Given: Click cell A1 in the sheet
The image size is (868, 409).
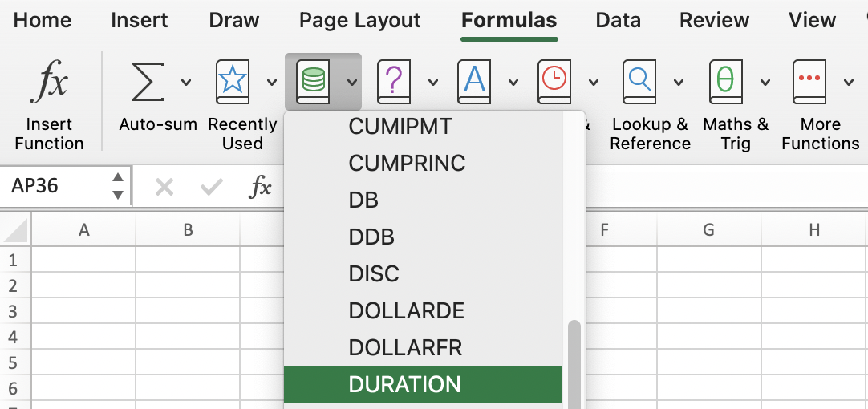Looking at the screenshot, I should pos(83,260).
